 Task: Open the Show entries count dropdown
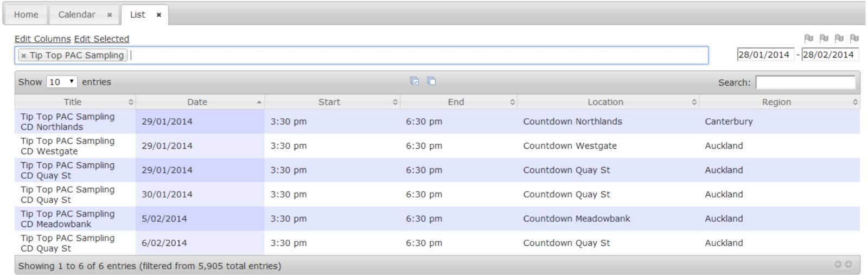(x=62, y=82)
